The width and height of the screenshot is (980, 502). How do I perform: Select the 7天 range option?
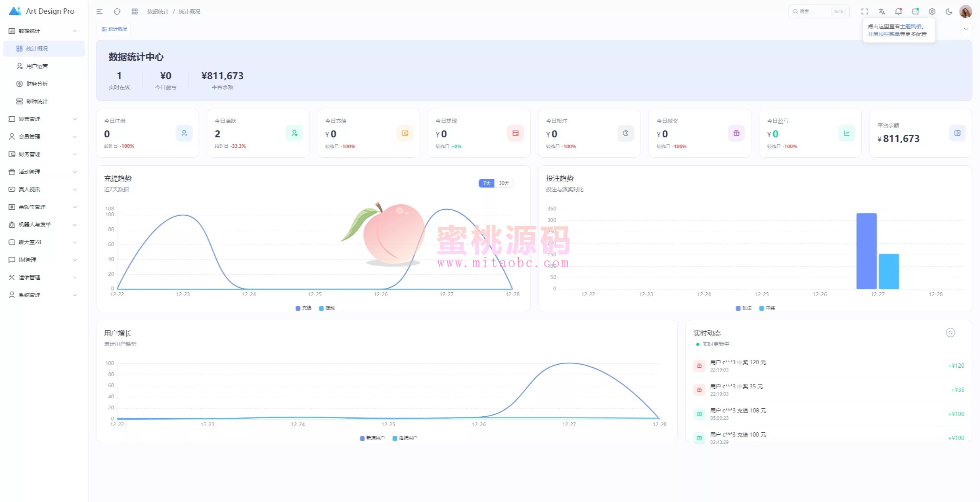point(487,183)
